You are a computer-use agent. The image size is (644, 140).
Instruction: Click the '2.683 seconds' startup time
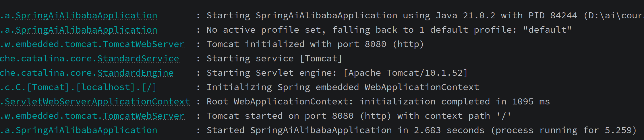[449, 130]
